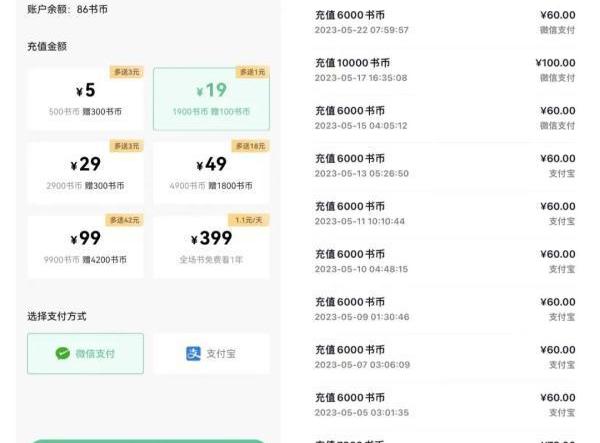Screen dimensions: 600x443
Task: Open the ¥100.00 recharge record for 10000 书币
Action: (445, 70)
